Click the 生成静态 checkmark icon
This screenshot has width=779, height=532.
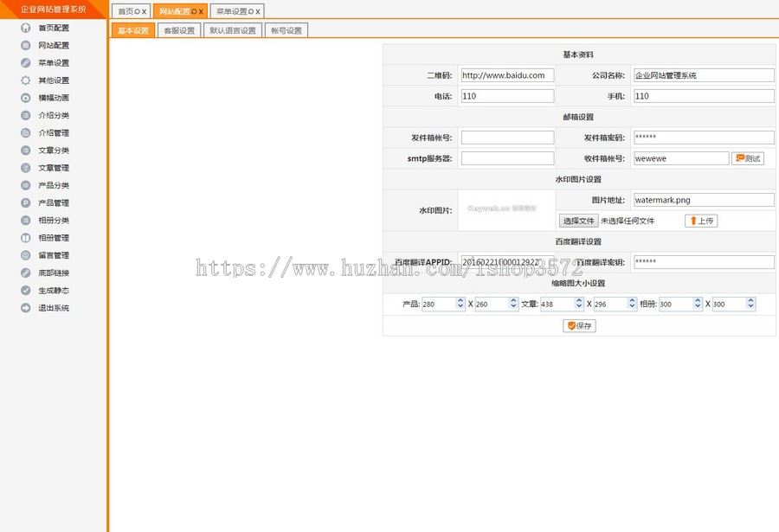(26, 290)
